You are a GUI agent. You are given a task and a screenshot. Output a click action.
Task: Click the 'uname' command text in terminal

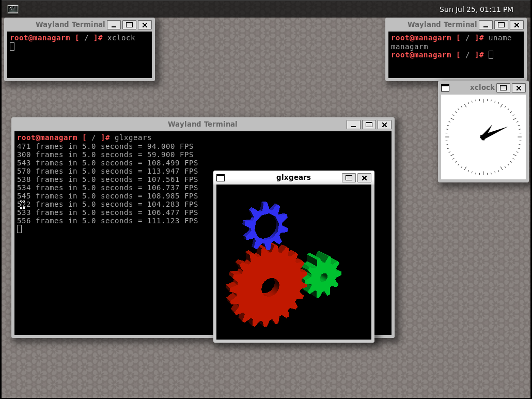[500, 38]
